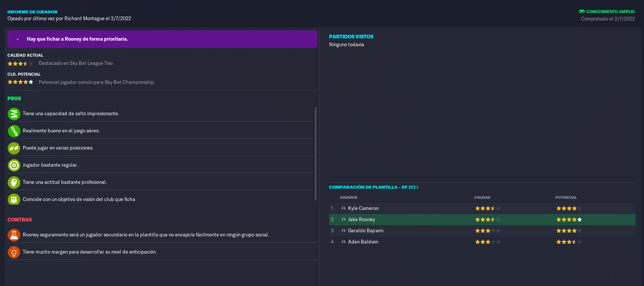This screenshot has width=644, height=286.
Task: Sort comparison table by Potencial column
Action: point(566,198)
